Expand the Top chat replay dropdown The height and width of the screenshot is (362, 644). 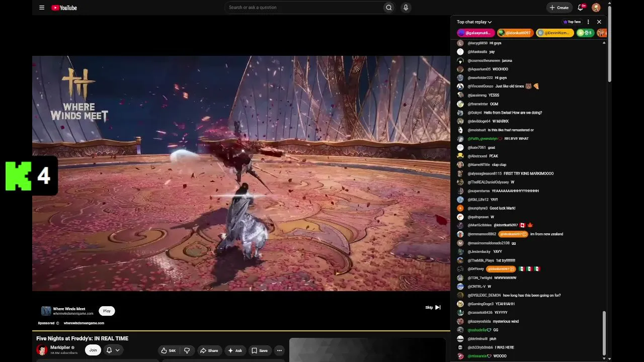474,22
